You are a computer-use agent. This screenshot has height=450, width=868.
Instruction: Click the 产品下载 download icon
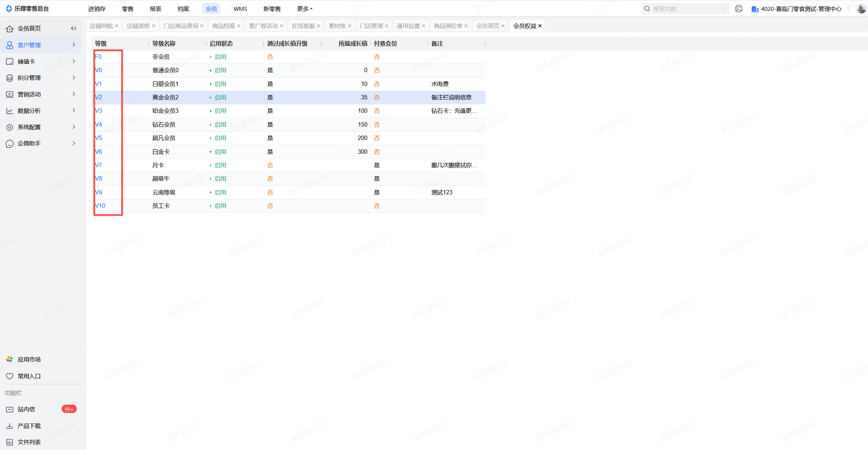click(x=10, y=426)
